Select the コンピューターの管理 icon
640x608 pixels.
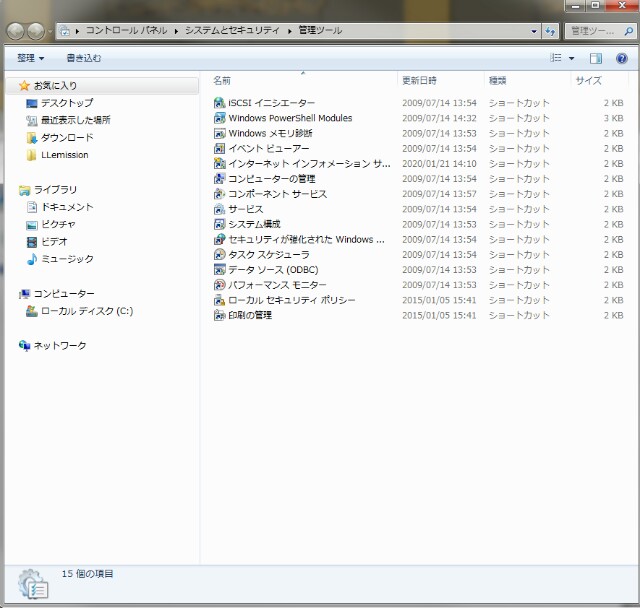click(220, 179)
